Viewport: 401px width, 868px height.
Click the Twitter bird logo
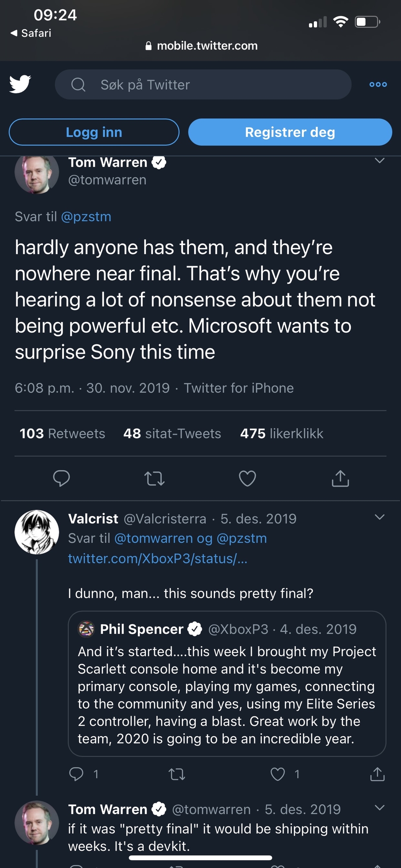[x=20, y=84]
